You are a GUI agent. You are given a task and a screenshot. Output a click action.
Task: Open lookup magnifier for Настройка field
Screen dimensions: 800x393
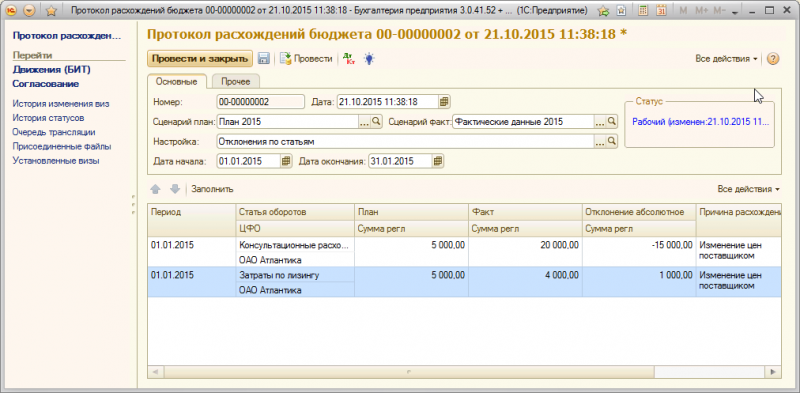pos(611,141)
